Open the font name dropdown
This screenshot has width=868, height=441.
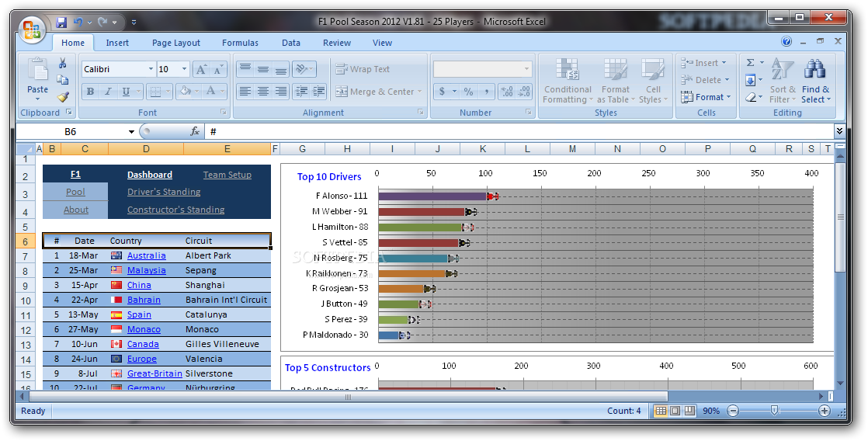pyautogui.click(x=151, y=69)
